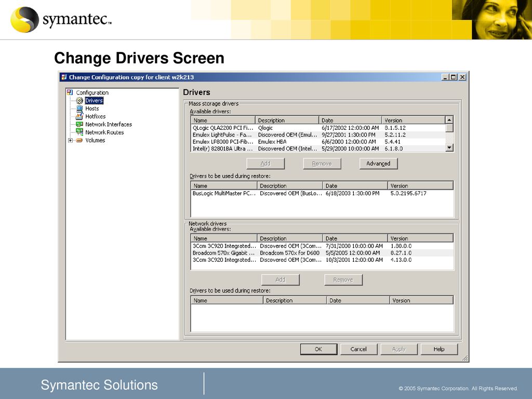Click the Emulex HBA description cell
The height and width of the screenshot is (399, 532).
[272, 142]
